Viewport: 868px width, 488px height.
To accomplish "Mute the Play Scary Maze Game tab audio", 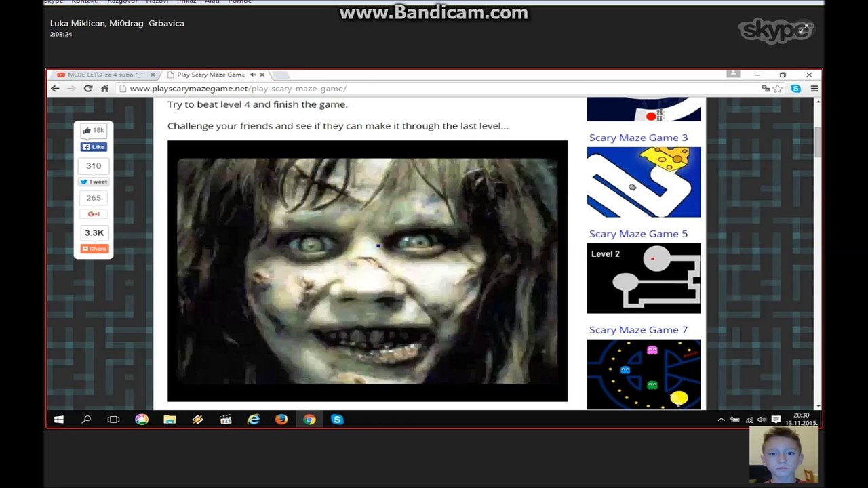I will [252, 75].
